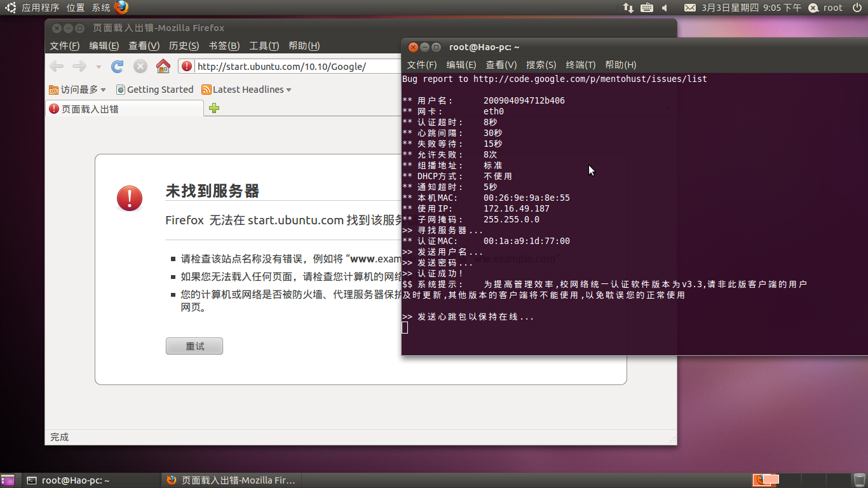Viewport: 868px width, 488px height.
Task: Open Firefox 文件(F) menu
Action: click(x=65, y=46)
